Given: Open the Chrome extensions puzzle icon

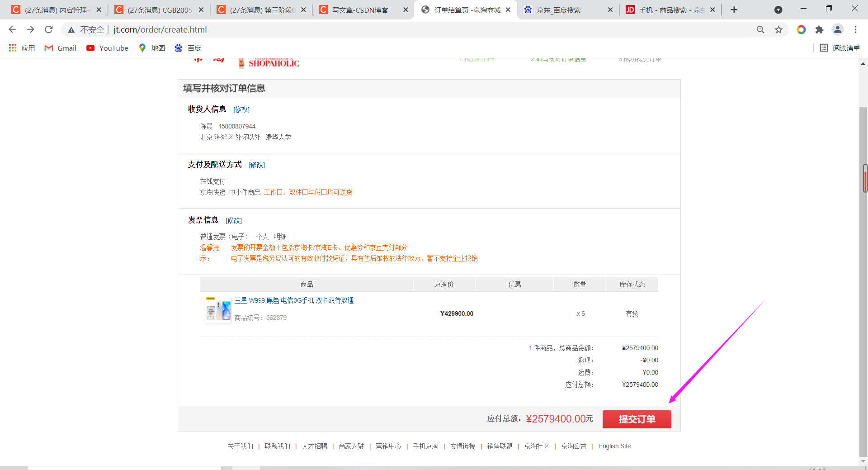Looking at the screenshot, I should click(819, 29).
